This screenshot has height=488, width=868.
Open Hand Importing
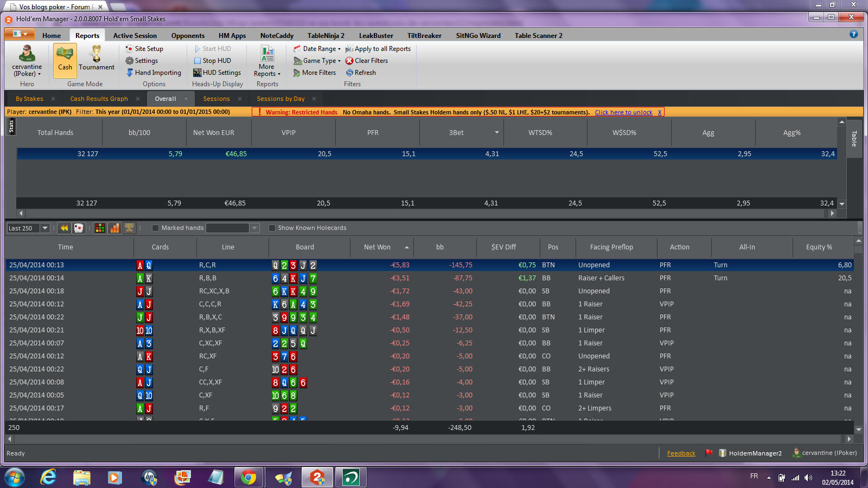click(154, 73)
